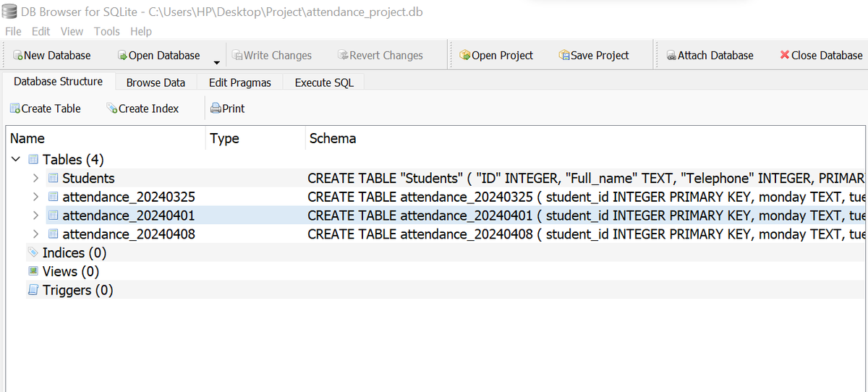Click the Name column header
The height and width of the screenshot is (392, 868).
[x=106, y=138]
